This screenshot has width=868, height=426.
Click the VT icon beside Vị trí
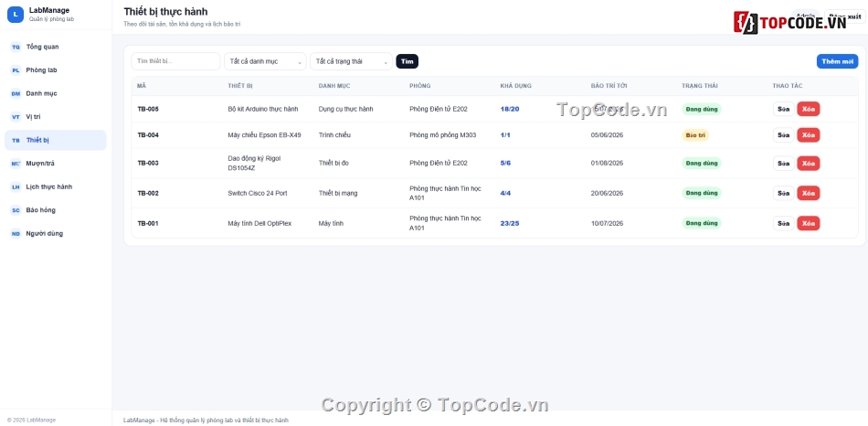(x=16, y=117)
